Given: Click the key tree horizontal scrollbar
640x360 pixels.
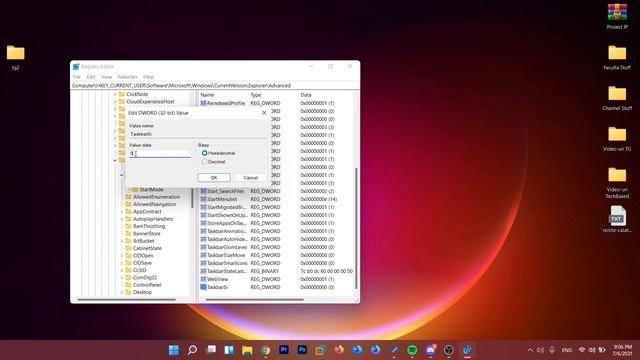Looking at the screenshot, I should 127,300.
